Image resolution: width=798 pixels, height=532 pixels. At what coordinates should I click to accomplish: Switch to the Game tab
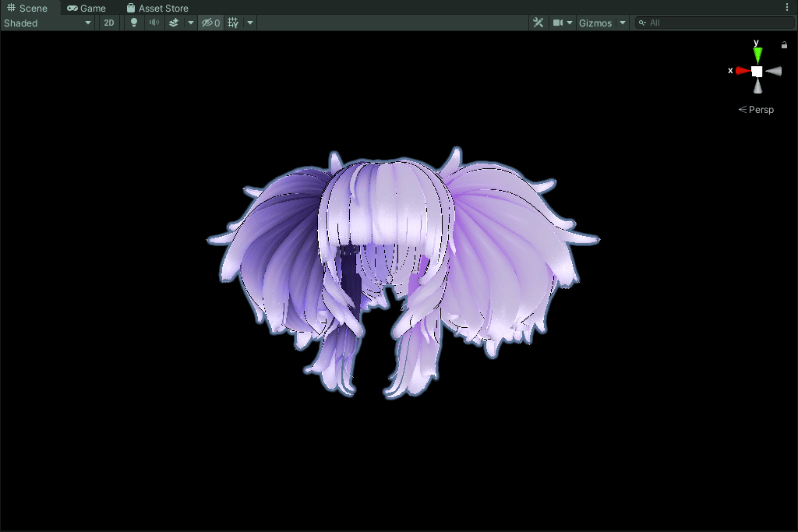coord(87,8)
